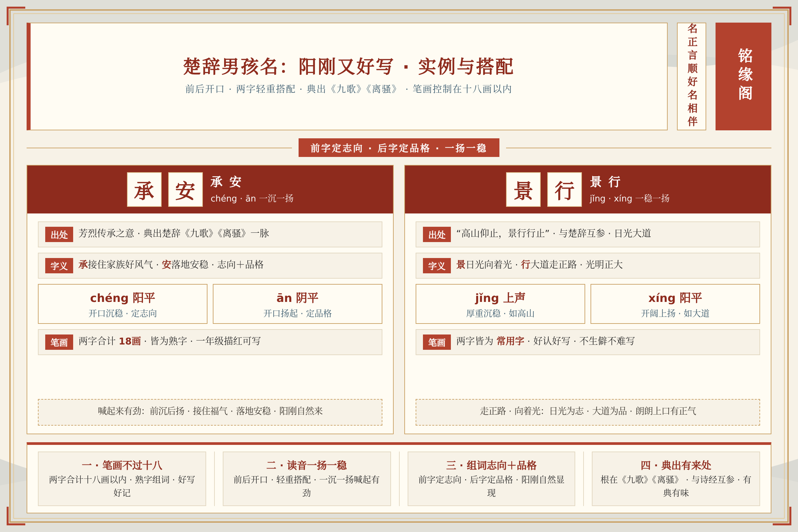This screenshot has width=798, height=532.
Task: Click 笔画 tag in 景行 card
Action: click(437, 342)
